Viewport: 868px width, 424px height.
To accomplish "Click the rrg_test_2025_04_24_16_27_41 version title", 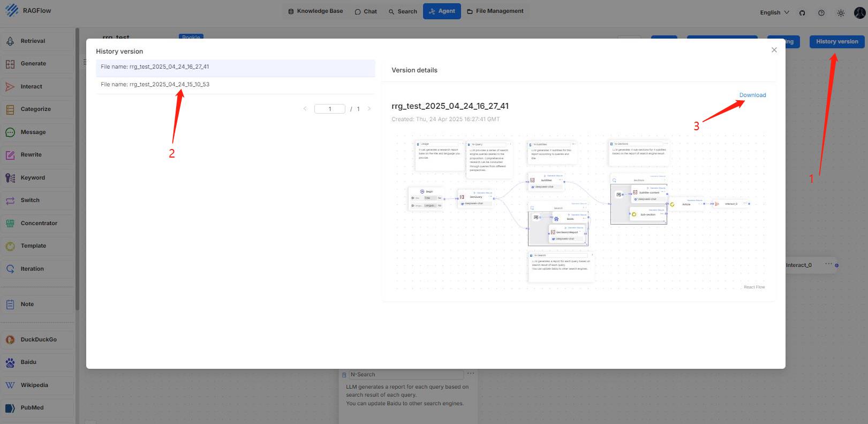I will [450, 106].
